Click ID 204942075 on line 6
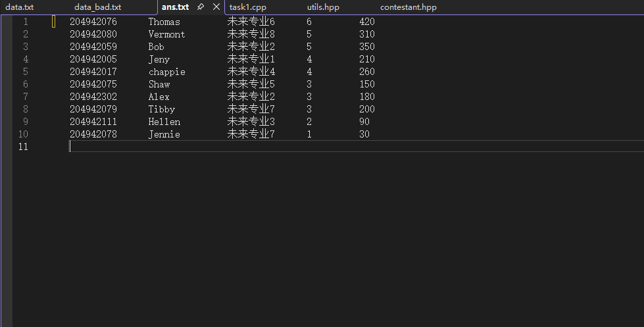Viewport: 644px width, 327px height. pos(93,84)
